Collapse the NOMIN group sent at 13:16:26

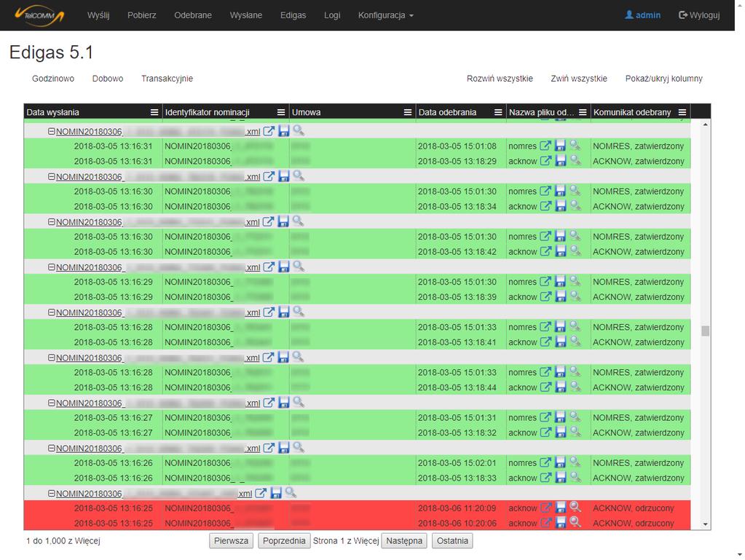[51, 448]
